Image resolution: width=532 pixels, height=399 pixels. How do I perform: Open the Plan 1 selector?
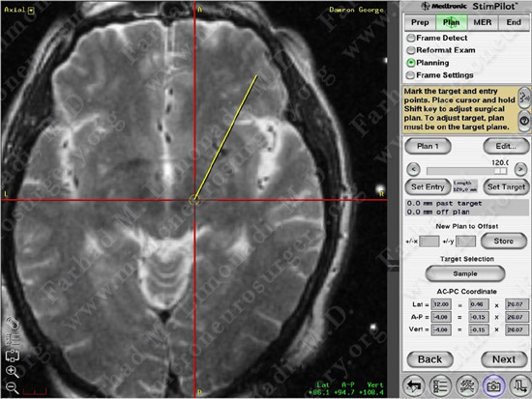pyautogui.click(x=428, y=146)
